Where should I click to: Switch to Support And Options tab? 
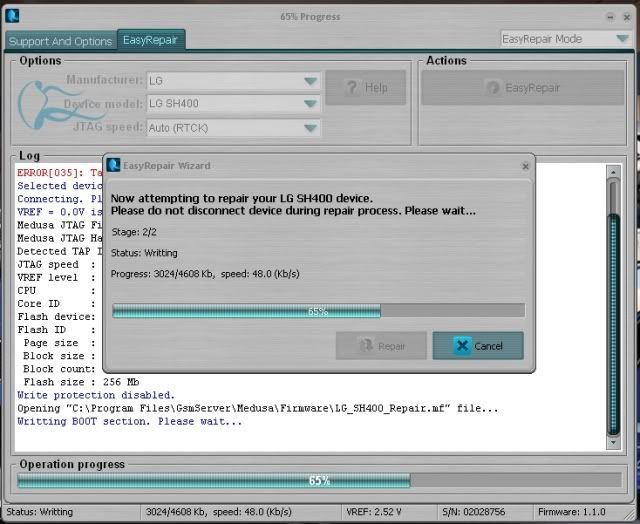(x=60, y=41)
